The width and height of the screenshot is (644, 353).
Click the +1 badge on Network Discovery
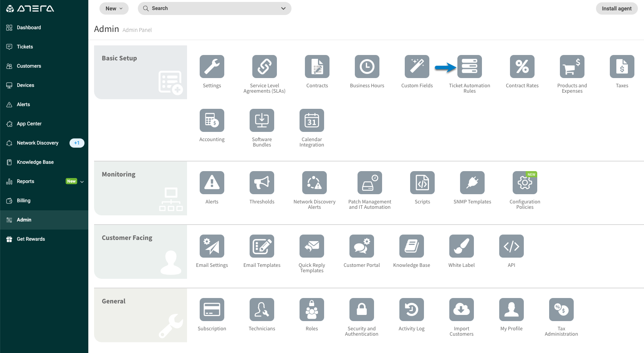click(77, 143)
